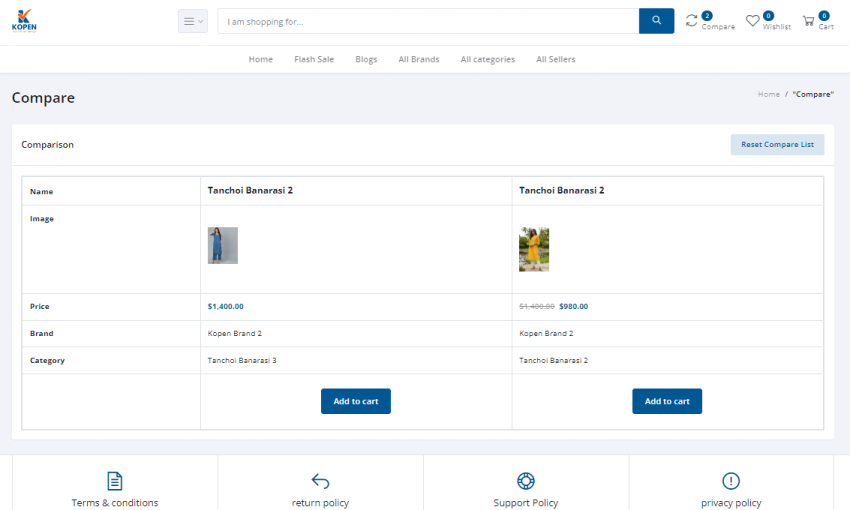Click the Kopen logo
Image resolution: width=850 pixels, height=510 pixels.
[x=24, y=21]
